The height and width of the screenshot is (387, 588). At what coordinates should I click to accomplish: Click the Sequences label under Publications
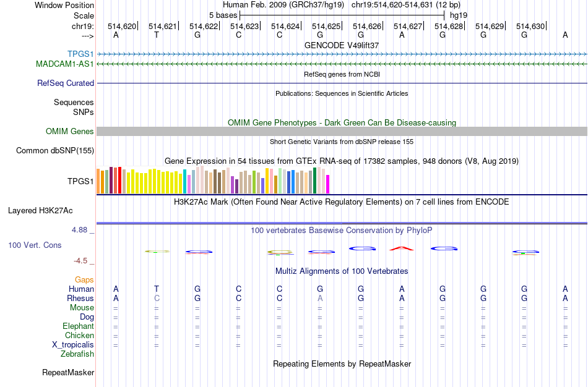tap(74, 102)
